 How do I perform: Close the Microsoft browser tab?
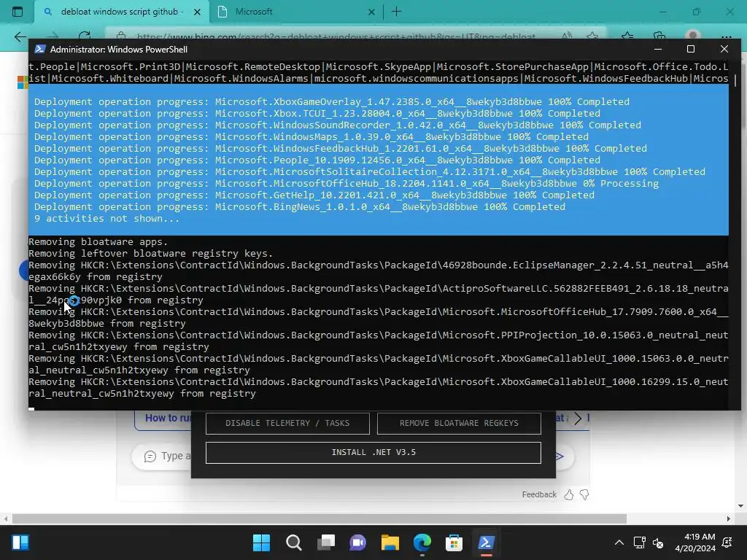click(x=371, y=12)
